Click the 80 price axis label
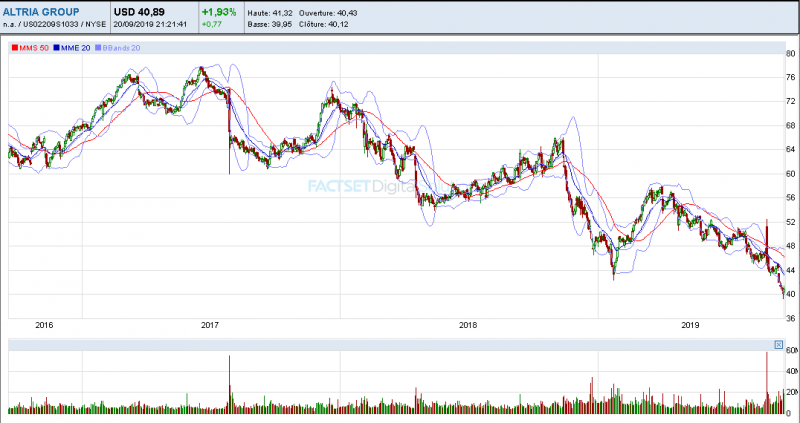This screenshot has height=423, width=800. click(791, 54)
